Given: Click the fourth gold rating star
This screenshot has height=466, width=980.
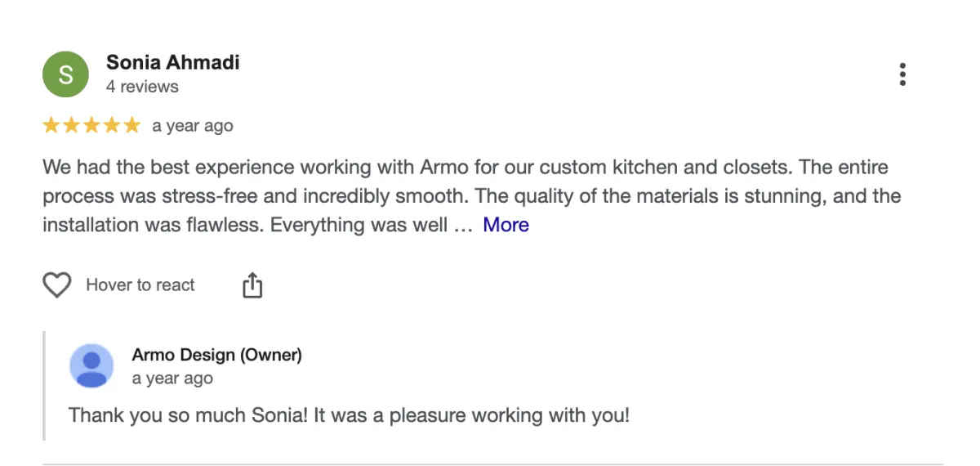Looking at the screenshot, I should click(111, 126).
